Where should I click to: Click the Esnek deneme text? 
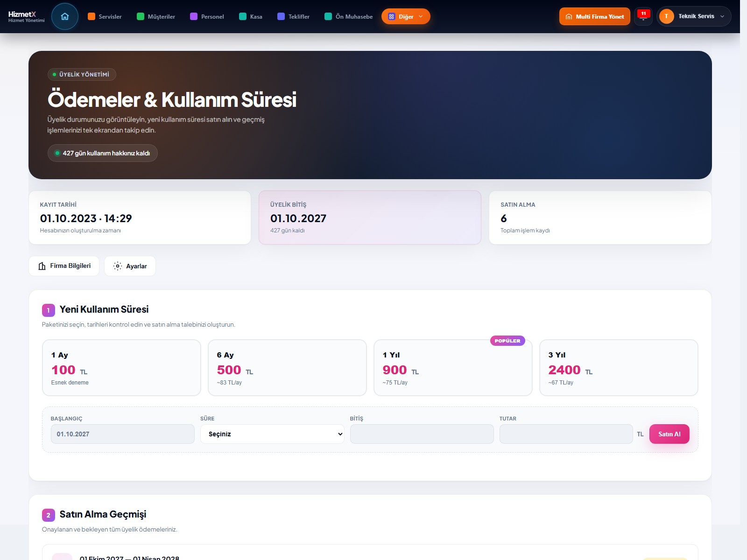click(x=70, y=383)
